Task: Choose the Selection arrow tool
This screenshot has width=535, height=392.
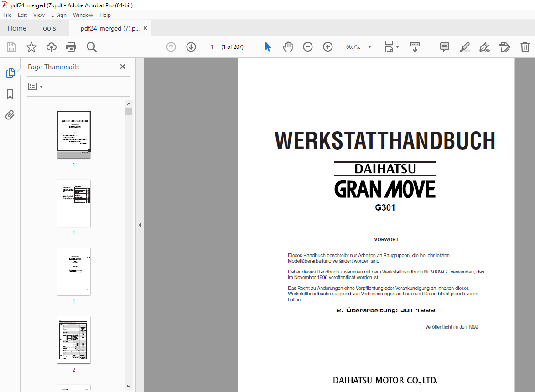Action: click(x=268, y=46)
